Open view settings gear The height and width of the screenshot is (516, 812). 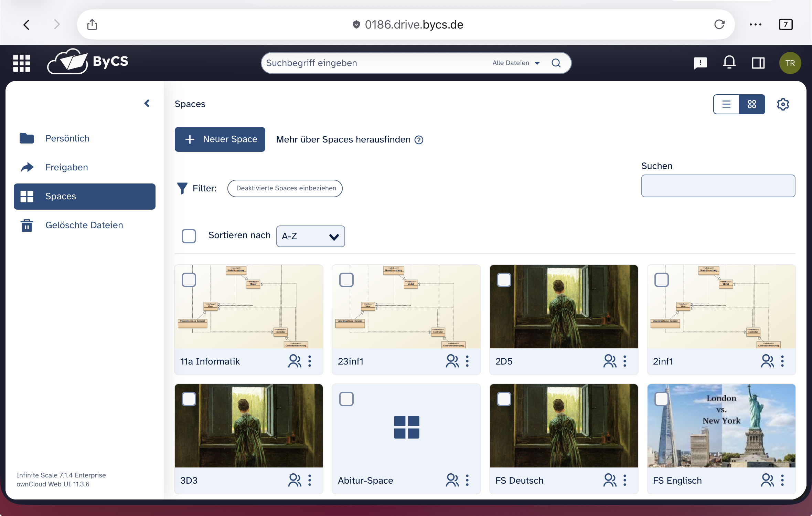[783, 104]
